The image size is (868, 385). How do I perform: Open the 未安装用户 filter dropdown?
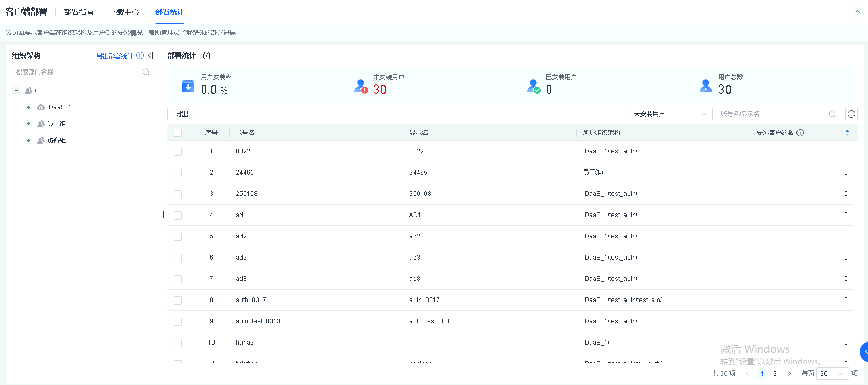[x=670, y=114]
